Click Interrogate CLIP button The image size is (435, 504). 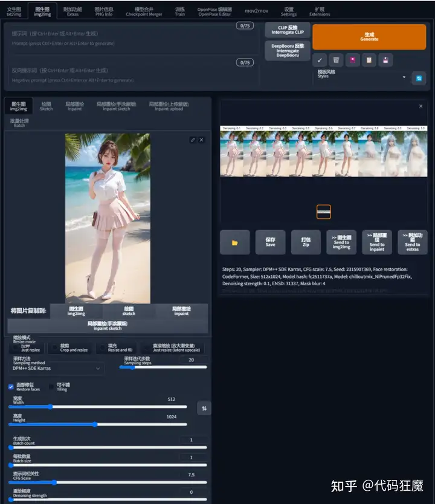pos(288,30)
